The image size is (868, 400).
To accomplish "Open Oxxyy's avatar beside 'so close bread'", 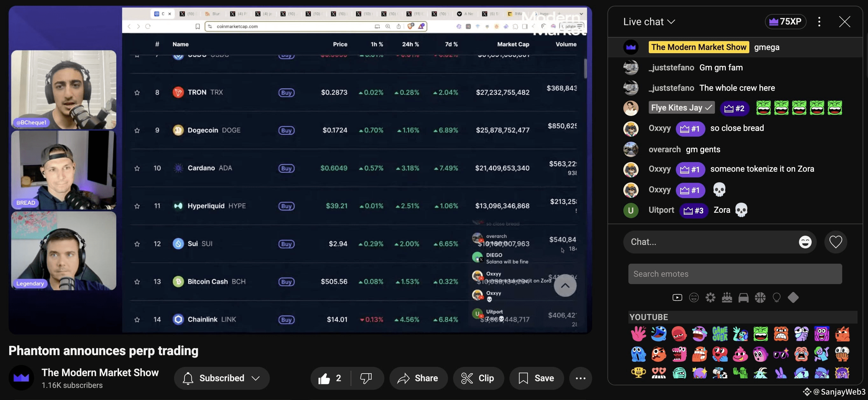I will (631, 128).
